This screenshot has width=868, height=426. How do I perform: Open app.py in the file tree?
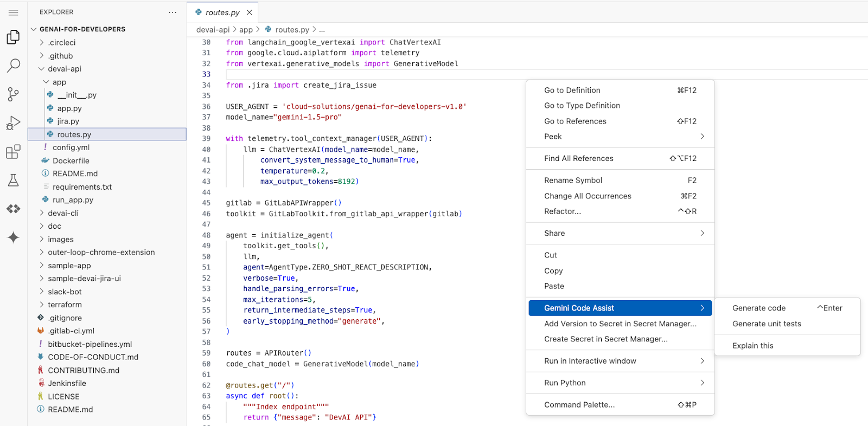click(x=107, y=108)
